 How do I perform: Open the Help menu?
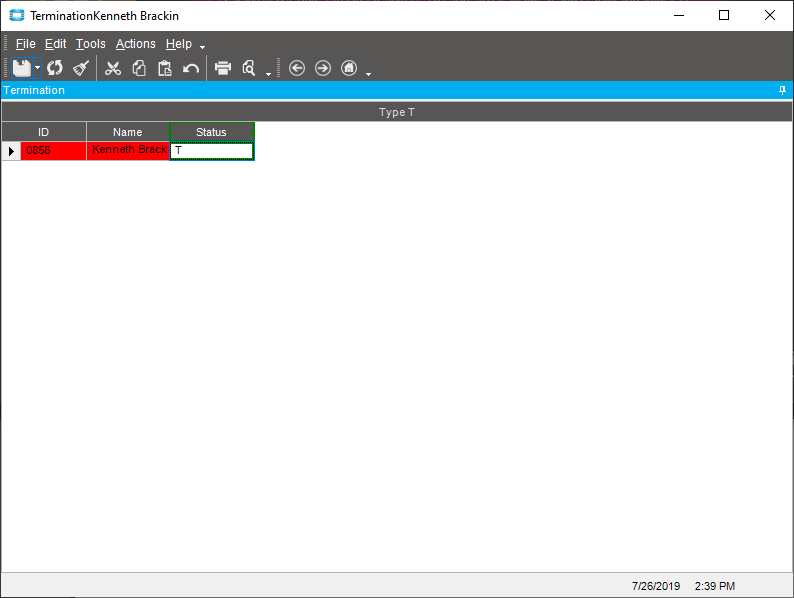tap(179, 44)
